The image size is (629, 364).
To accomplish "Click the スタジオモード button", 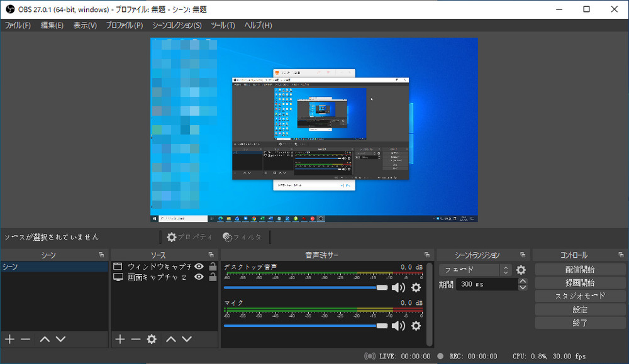I will tap(580, 296).
